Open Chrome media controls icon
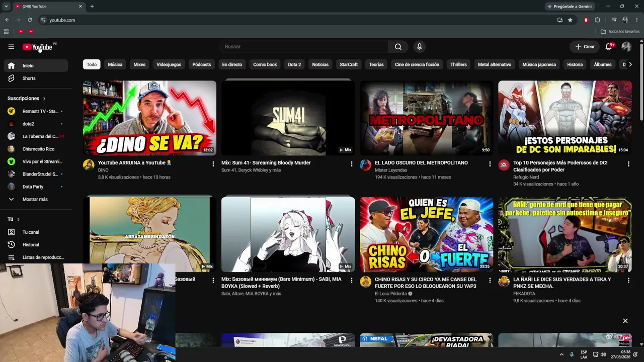Viewport: 644px width, 362px height. 614,20
